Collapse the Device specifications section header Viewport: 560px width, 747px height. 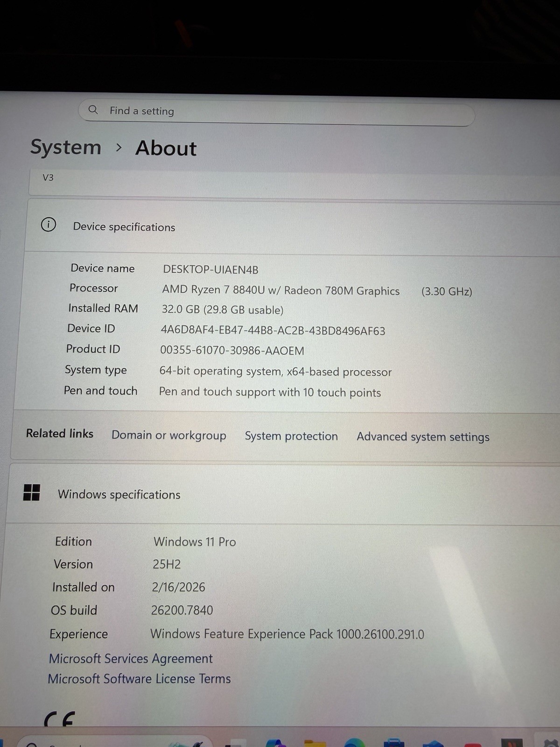point(292,226)
